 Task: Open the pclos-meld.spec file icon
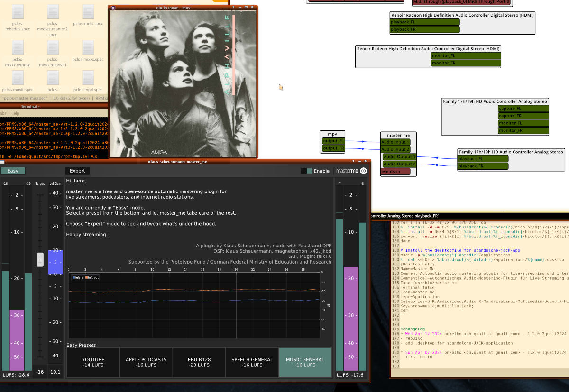tap(88, 12)
